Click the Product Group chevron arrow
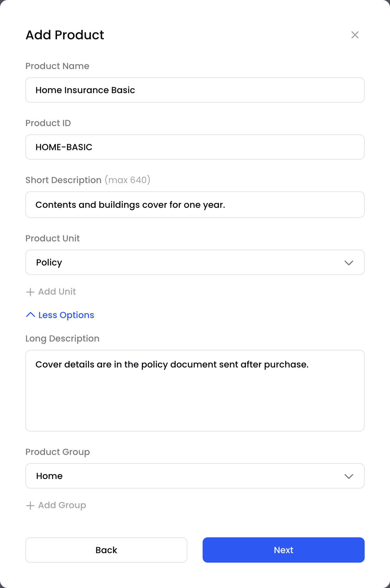The height and width of the screenshot is (588, 390). click(349, 476)
